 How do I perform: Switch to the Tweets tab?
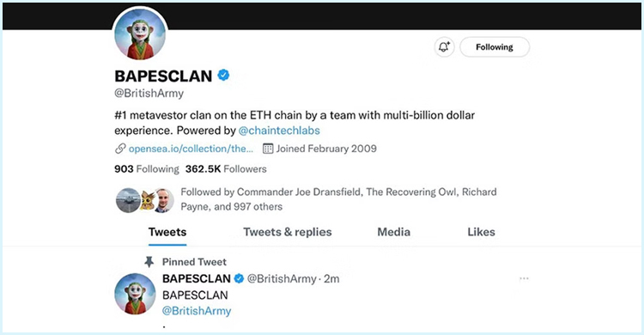coord(167,232)
